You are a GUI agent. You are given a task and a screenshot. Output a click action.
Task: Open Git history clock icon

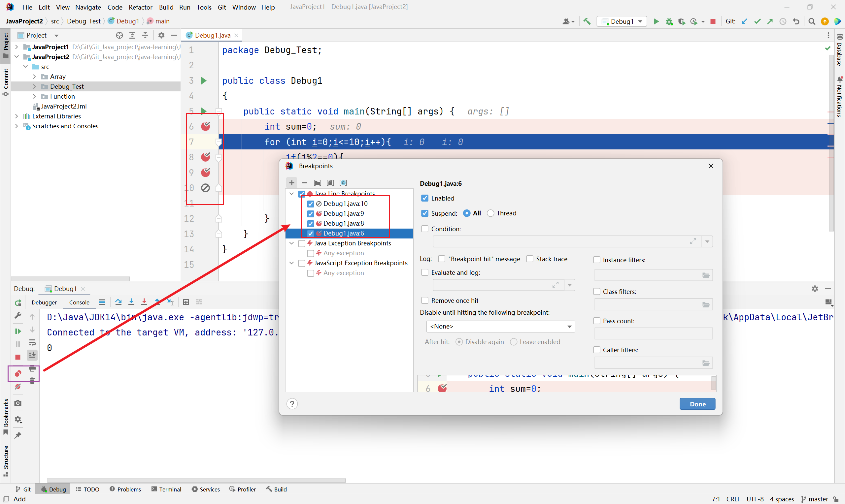[783, 21]
